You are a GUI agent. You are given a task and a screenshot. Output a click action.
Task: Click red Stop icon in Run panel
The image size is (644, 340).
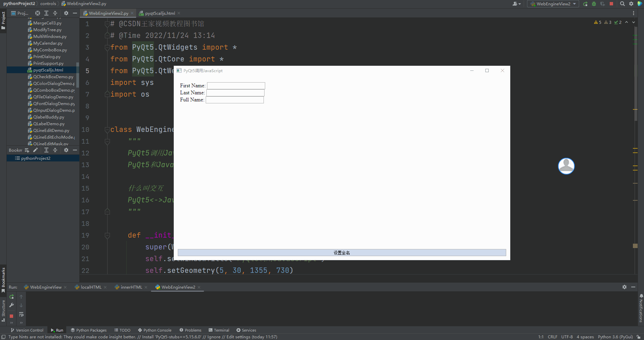[x=11, y=316]
